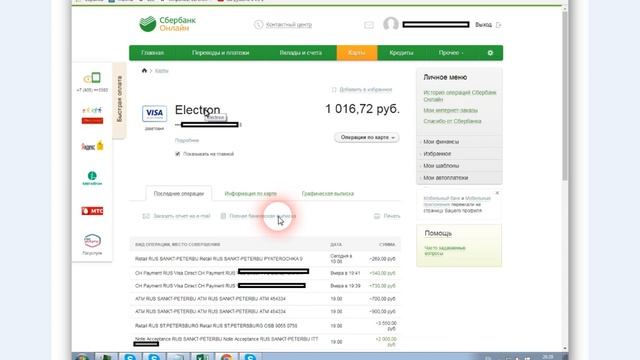Select the Note Acceptance operation row
640x360 pixels.
[x=265, y=341]
